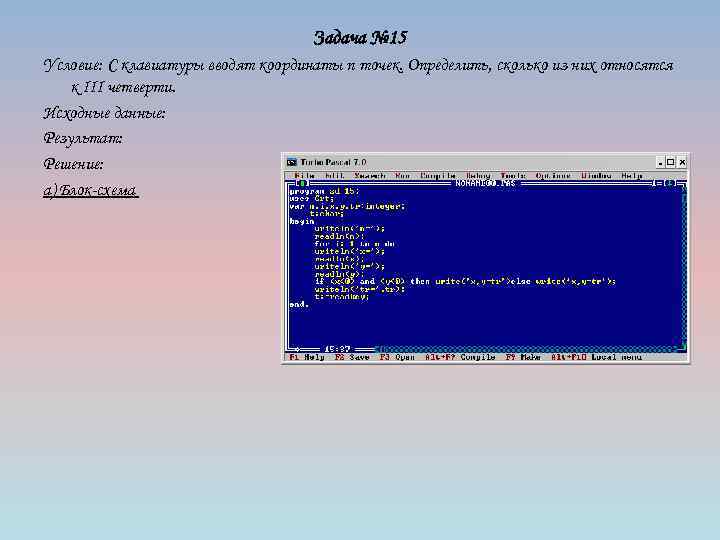Minimize the Turbo Pascal window
The height and width of the screenshot is (540, 720).
coord(660,162)
